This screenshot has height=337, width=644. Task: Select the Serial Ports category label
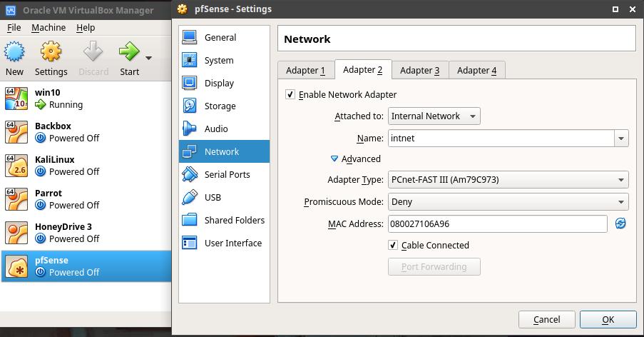pos(227,174)
